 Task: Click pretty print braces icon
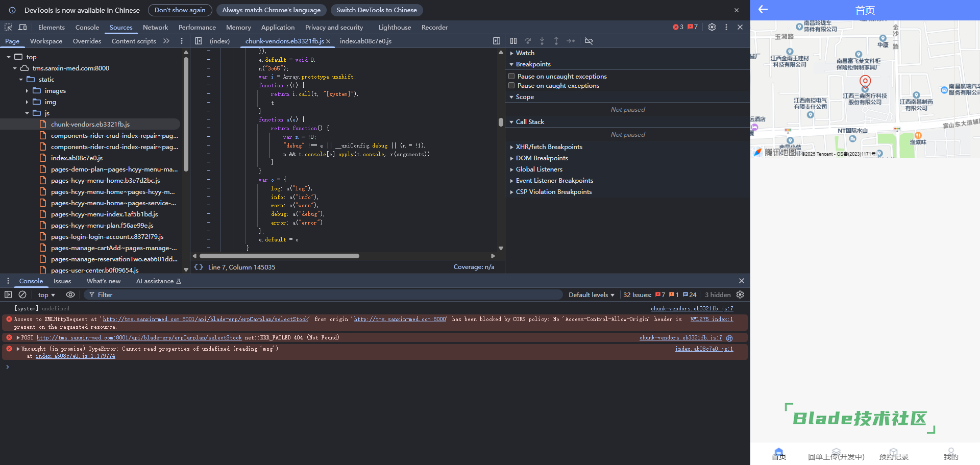tap(199, 267)
